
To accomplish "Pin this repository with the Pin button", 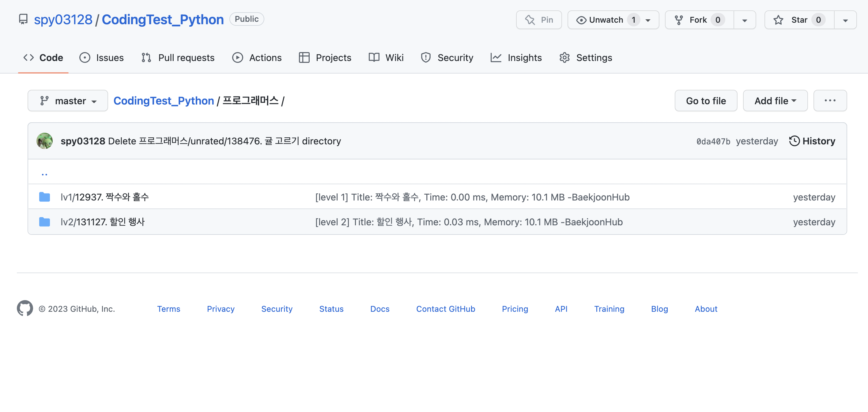I will pyautogui.click(x=539, y=20).
